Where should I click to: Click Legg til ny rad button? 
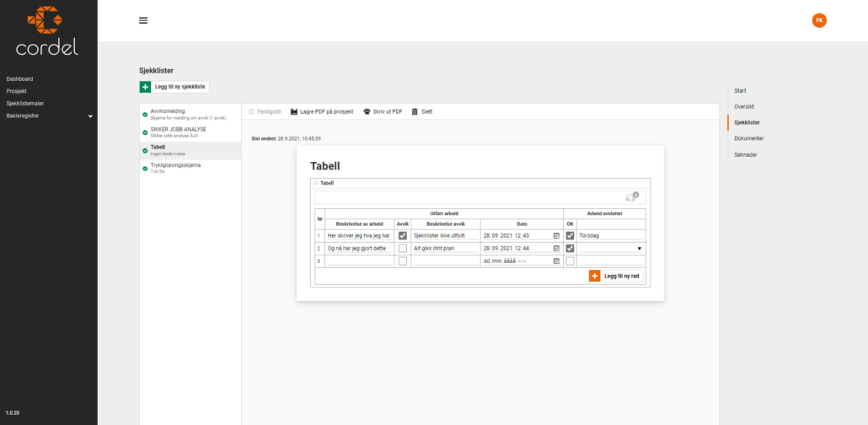coord(617,276)
